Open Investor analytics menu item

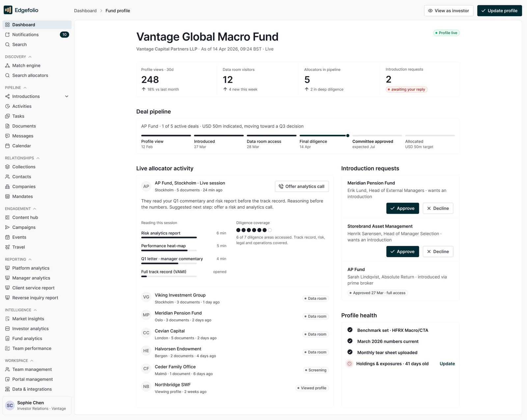click(x=37, y=329)
